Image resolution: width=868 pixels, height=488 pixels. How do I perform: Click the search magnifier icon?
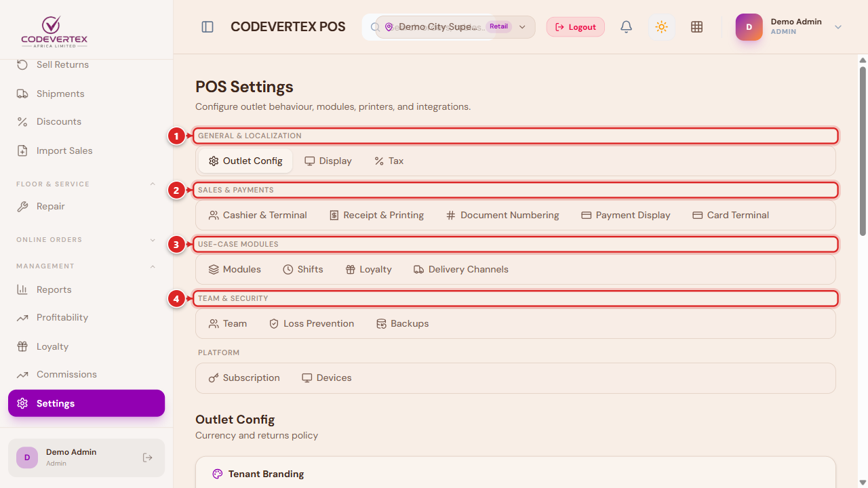click(x=375, y=27)
